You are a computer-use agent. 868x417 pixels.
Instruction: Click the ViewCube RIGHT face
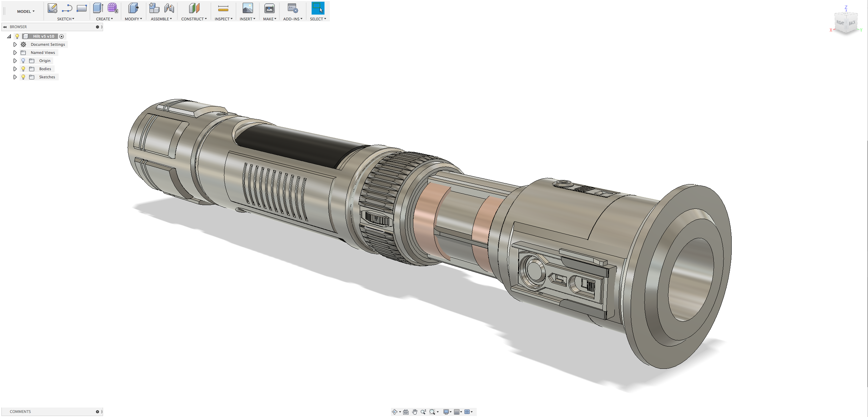840,23
